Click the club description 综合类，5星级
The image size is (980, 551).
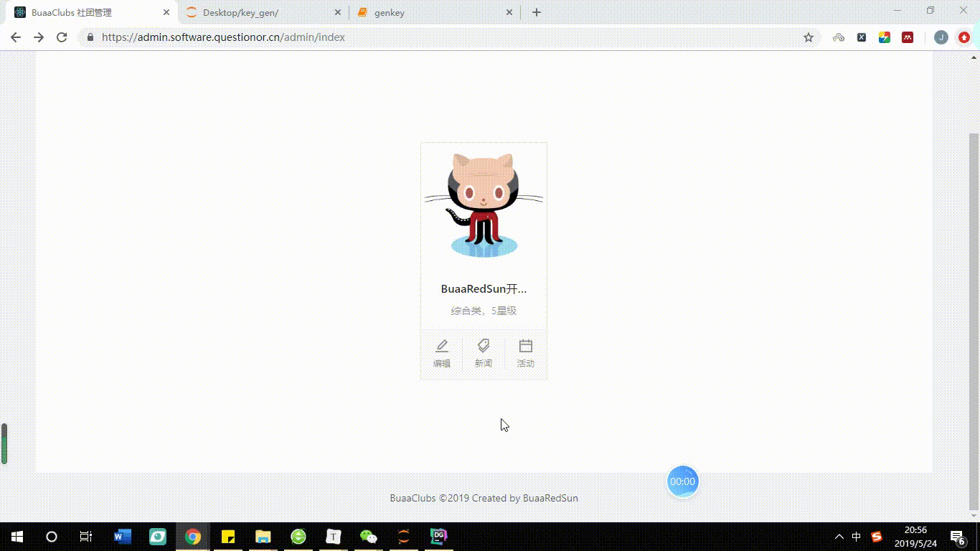(x=484, y=311)
